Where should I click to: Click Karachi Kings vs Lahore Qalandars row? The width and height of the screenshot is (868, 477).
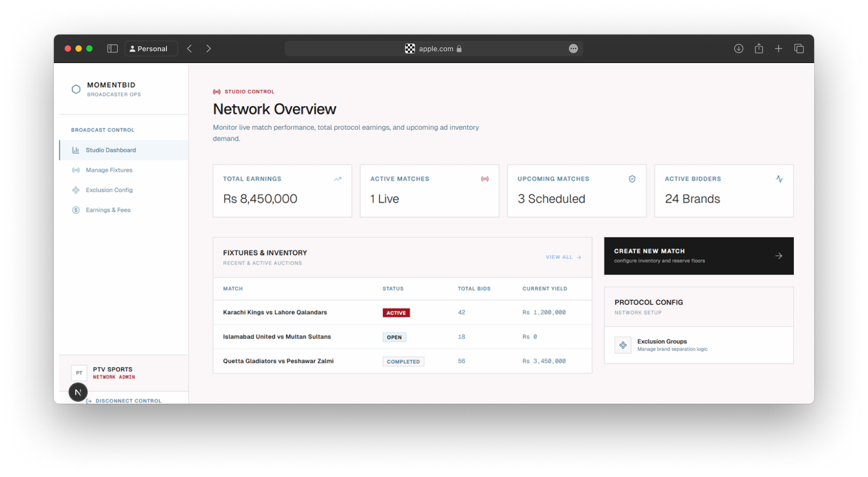click(x=402, y=313)
